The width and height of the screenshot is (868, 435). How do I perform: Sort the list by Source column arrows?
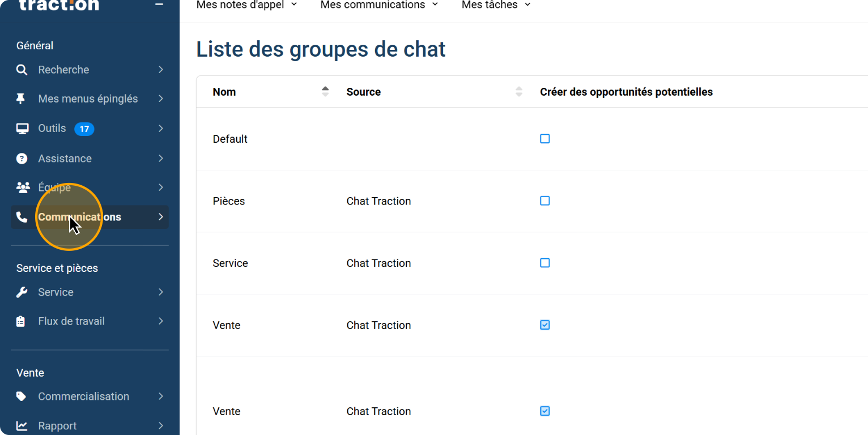(x=518, y=92)
